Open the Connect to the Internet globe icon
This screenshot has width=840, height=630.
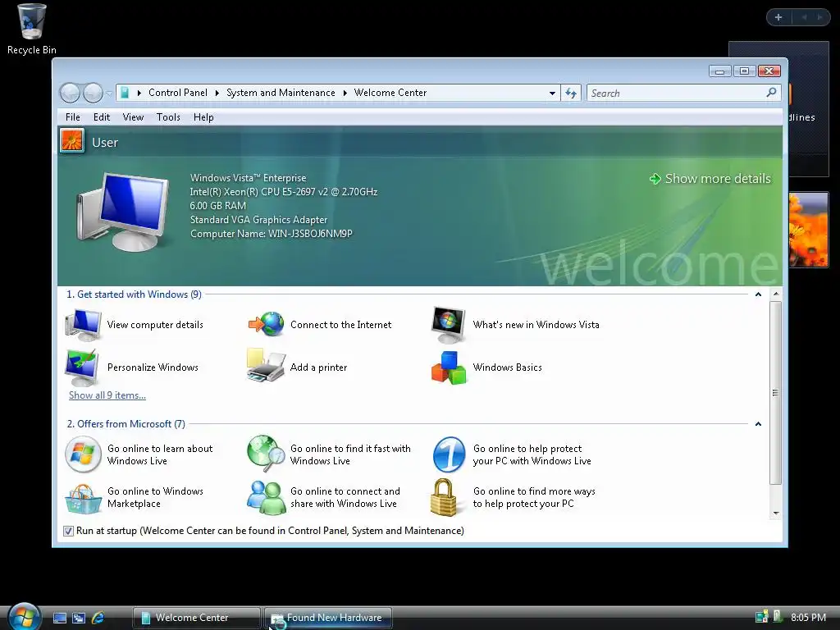tap(267, 323)
